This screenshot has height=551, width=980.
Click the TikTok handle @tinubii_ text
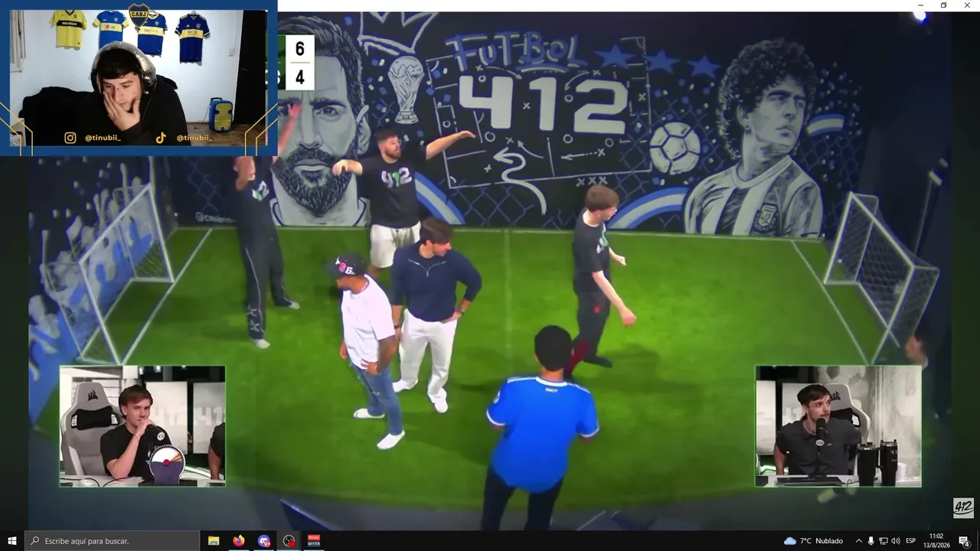click(194, 138)
